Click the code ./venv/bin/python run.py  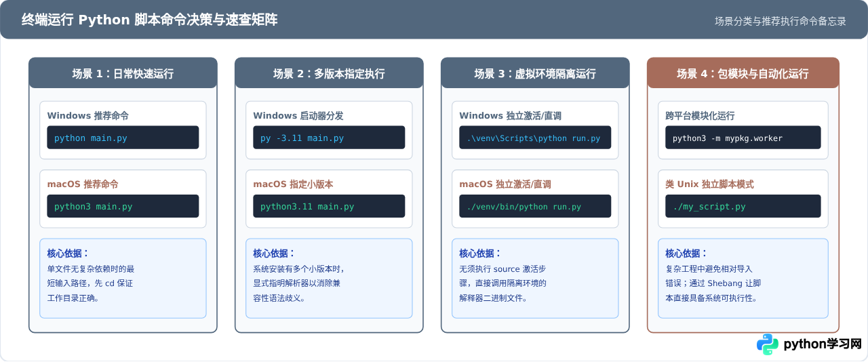tap(535, 206)
